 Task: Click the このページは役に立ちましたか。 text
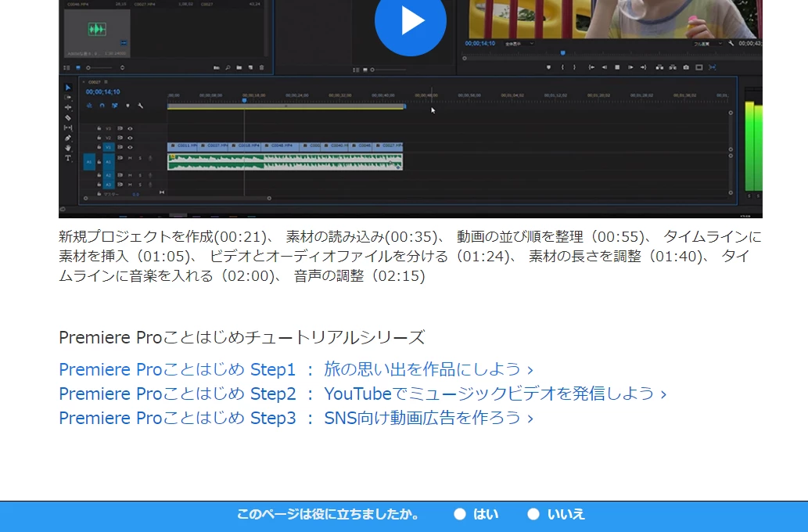click(329, 515)
